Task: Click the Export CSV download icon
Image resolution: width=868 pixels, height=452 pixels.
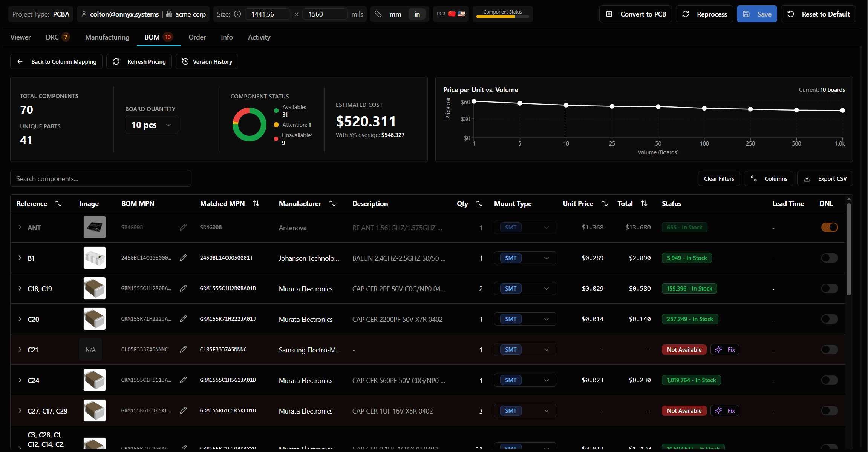Action: (807, 178)
